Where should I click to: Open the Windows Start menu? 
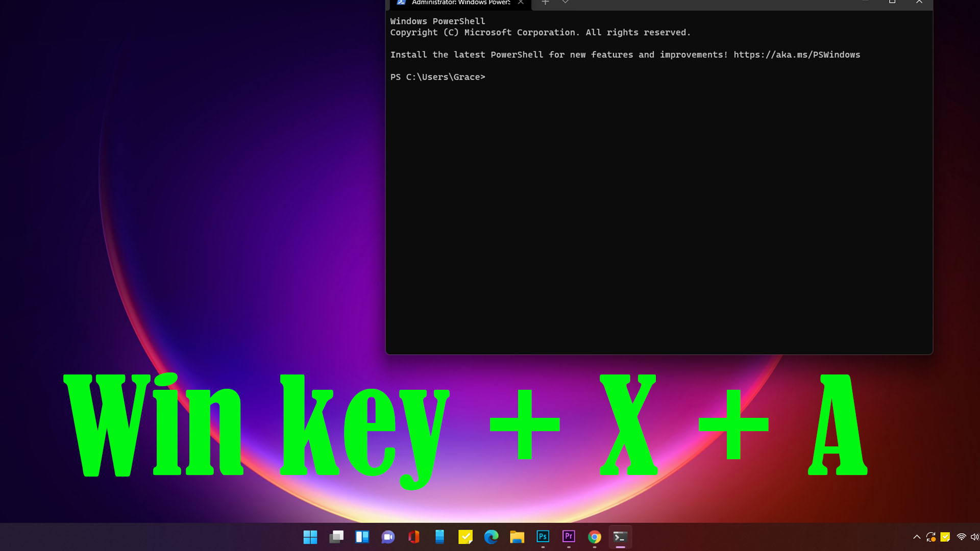coord(310,537)
